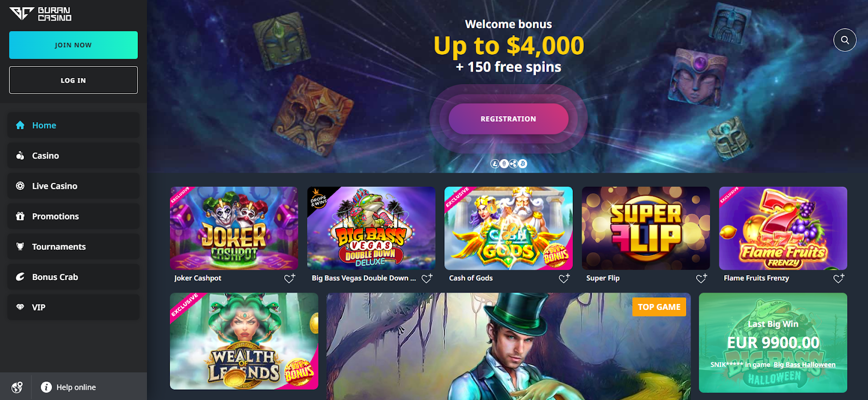Open the Wealth of Legends game thumbnail
Viewport: 868px width, 400px height.
(x=244, y=341)
